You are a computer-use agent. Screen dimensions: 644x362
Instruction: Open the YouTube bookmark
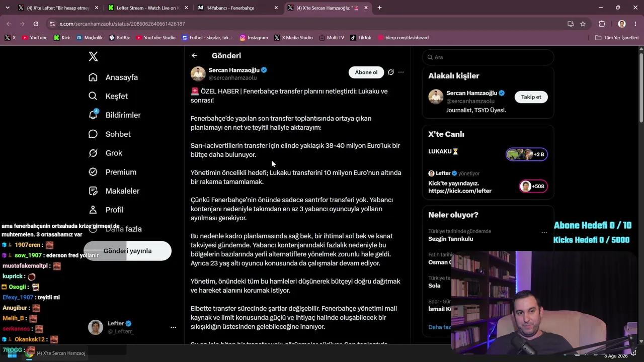(35, 38)
